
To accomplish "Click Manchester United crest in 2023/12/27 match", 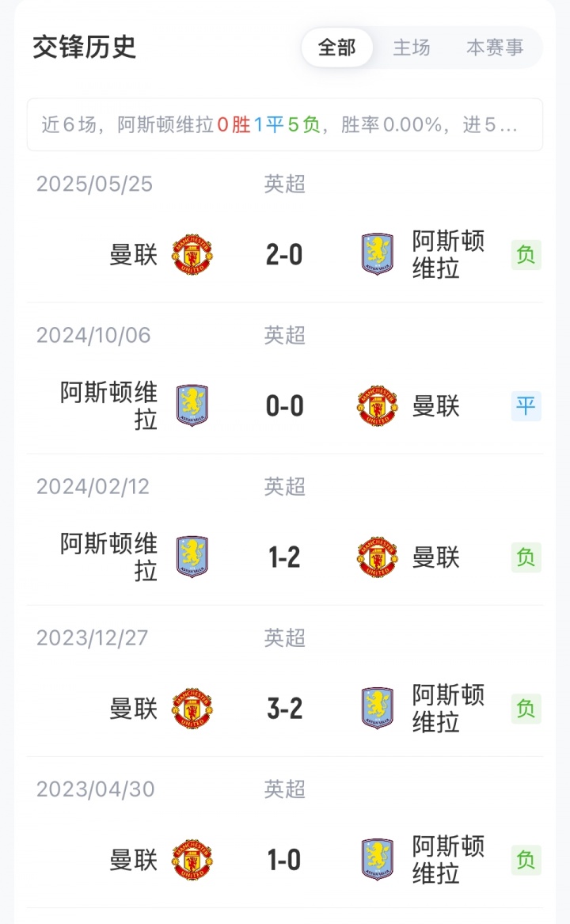I will [x=192, y=708].
